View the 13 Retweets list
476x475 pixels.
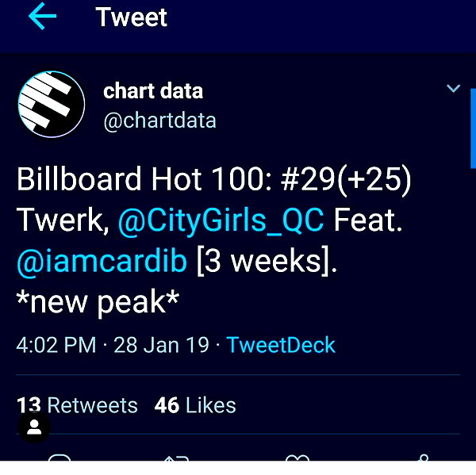[x=77, y=405]
